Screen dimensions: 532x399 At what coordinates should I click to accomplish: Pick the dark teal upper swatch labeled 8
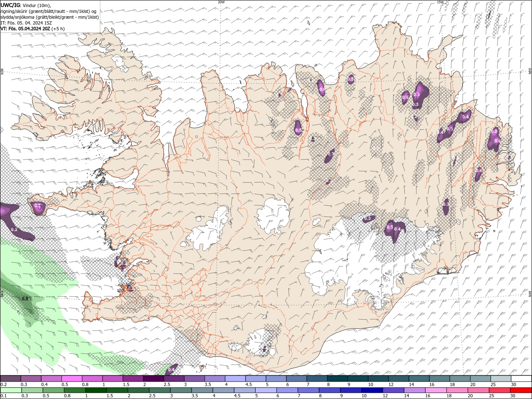(337, 379)
